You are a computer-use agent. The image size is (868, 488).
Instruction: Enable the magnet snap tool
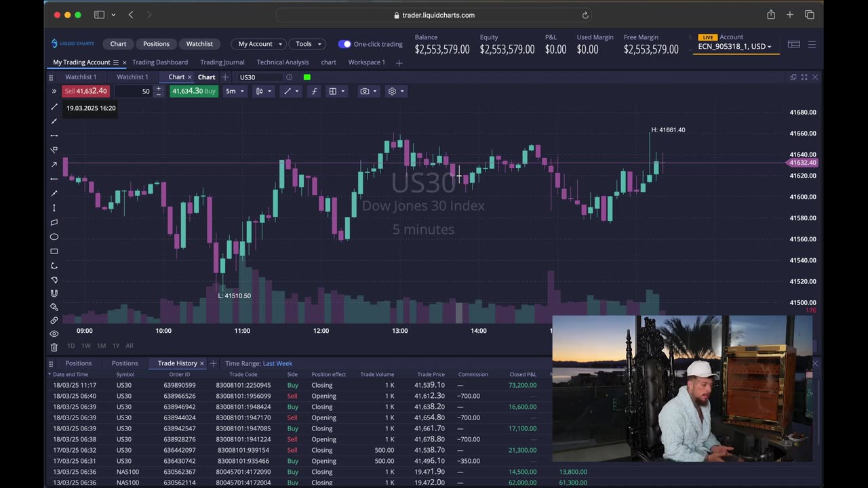54,293
